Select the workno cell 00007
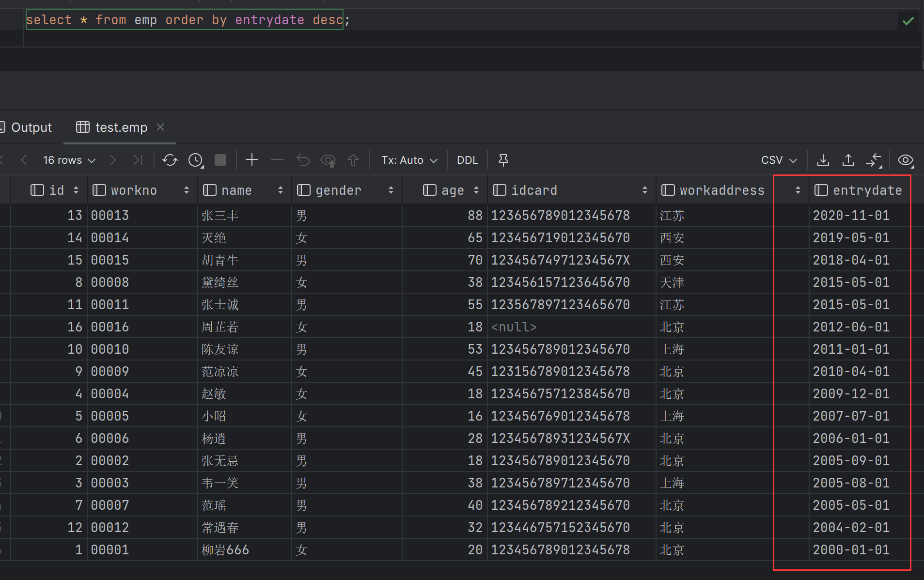Viewport: 924px width, 580px height. (x=142, y=505)
